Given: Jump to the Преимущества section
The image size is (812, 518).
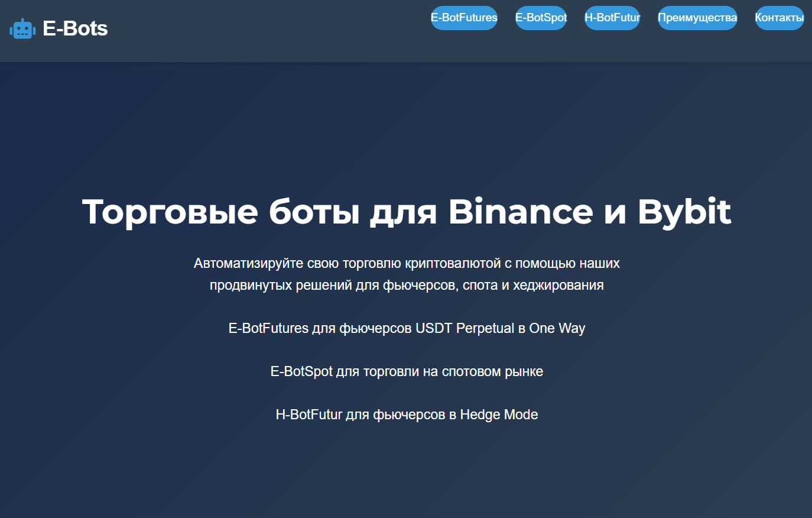Looking at the screenshot, I should (x=697, y=18).
